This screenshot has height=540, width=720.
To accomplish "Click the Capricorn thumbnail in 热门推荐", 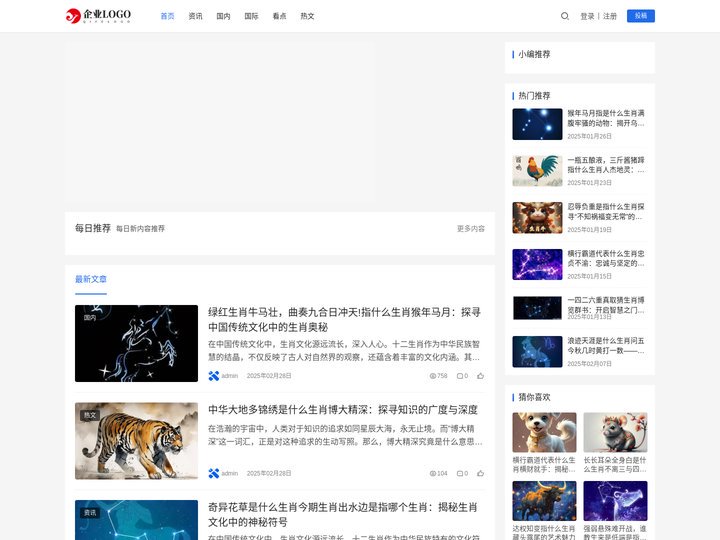I will (537, 352).
